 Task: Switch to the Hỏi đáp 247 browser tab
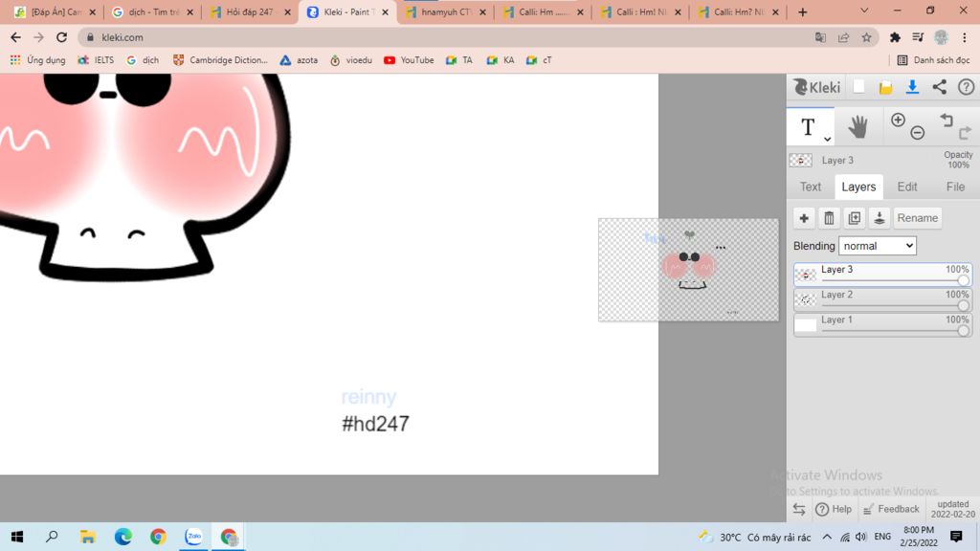point(250,11)
